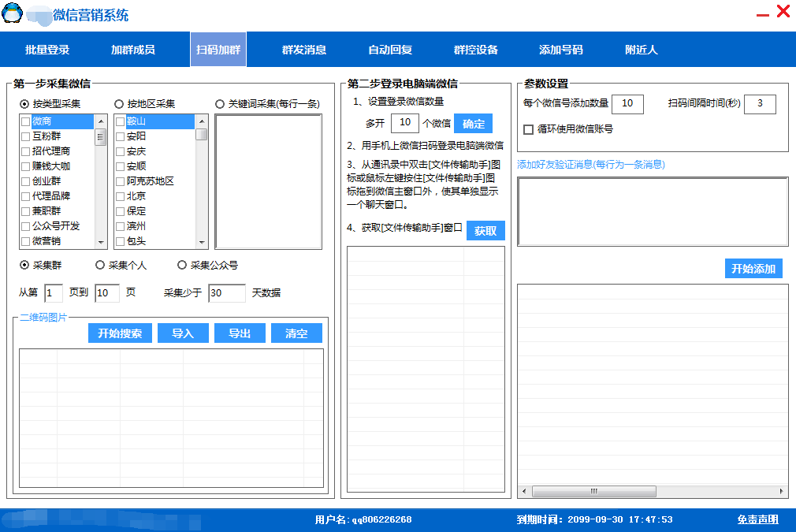The width and height of the screenshot is (796, 532).
Task: Click the 开始搜索 button
Action: pos(120,333)
